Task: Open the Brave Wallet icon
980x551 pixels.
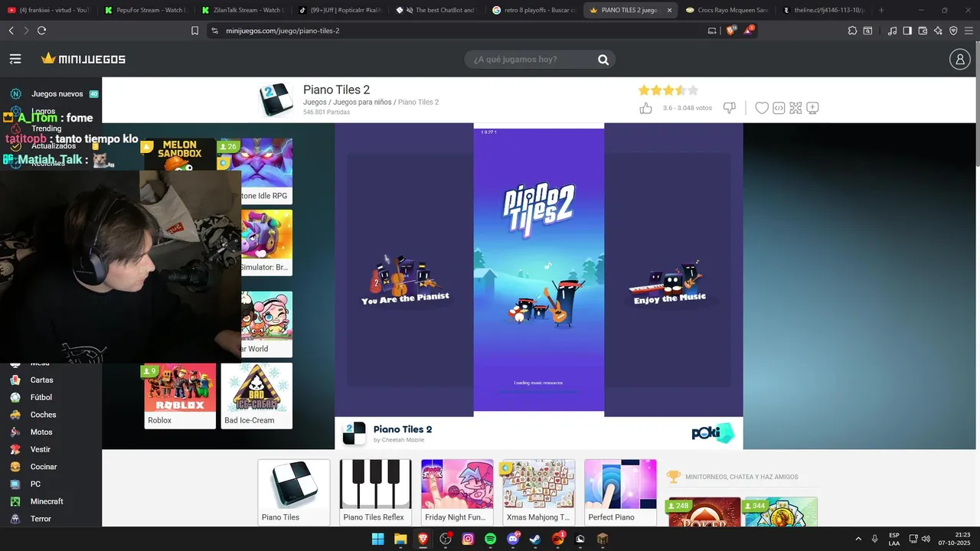Action: 923,31
